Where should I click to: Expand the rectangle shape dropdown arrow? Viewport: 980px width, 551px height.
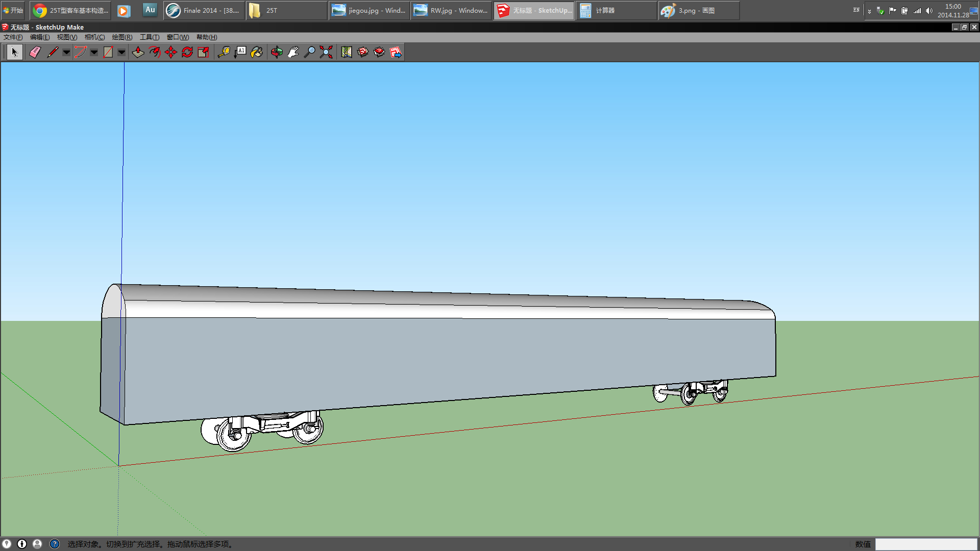121,52
